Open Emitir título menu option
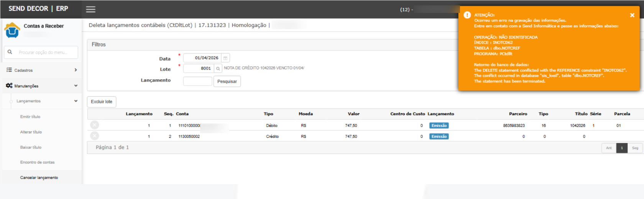Viewport: 644px width, 199px height. click(x=30, y=117)
